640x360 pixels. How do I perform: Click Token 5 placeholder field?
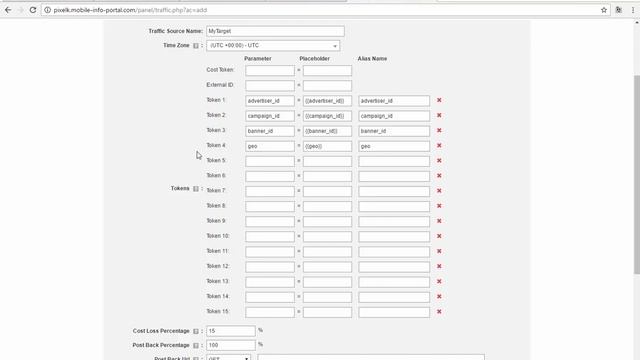pyautogui.click(x=327, y=161)
